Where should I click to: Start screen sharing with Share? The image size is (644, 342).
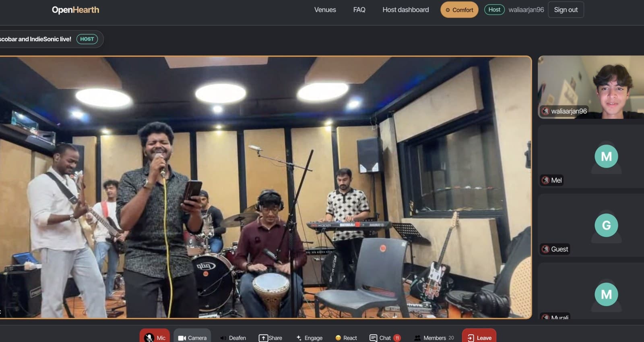(270, 338)
